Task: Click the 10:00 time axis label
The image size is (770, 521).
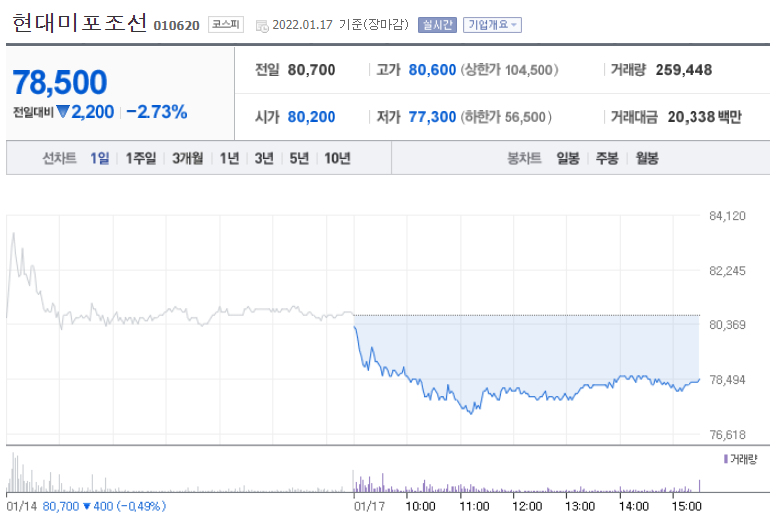Action: [420, 506]
